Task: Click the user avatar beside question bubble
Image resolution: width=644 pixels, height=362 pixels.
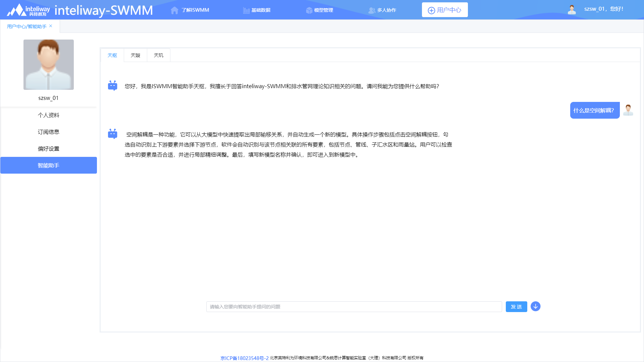Action: pyautogui.click(x=628, y=110)
